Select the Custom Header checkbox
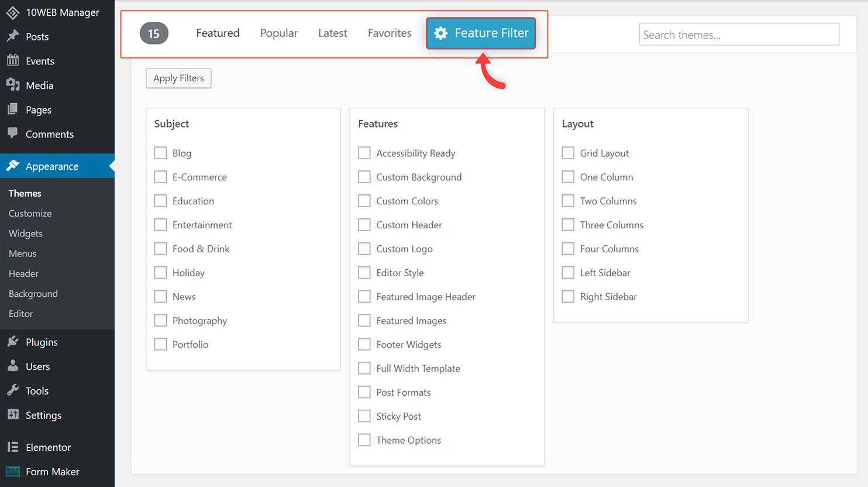The width and height of the screenshot is (868, 487). (x=364, y=225)
